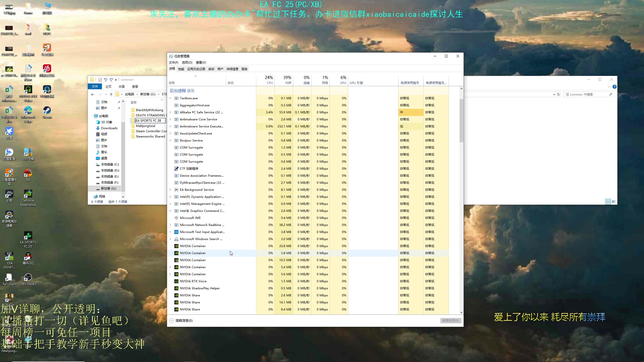Switch to the 详细信息 tab
The height and width of the screenshot is (362, 644).
pos(232,69)
